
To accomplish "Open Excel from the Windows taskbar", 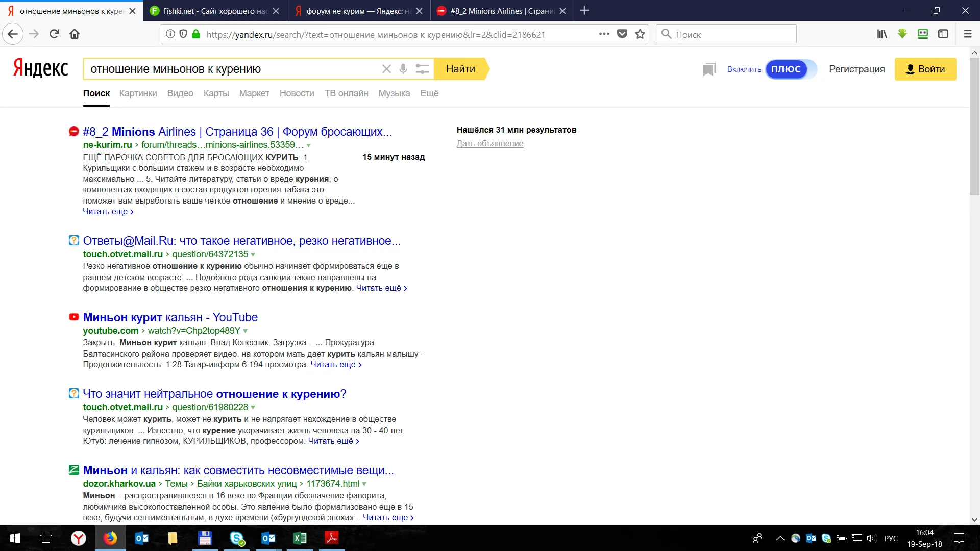I will [x=300, y=538].
